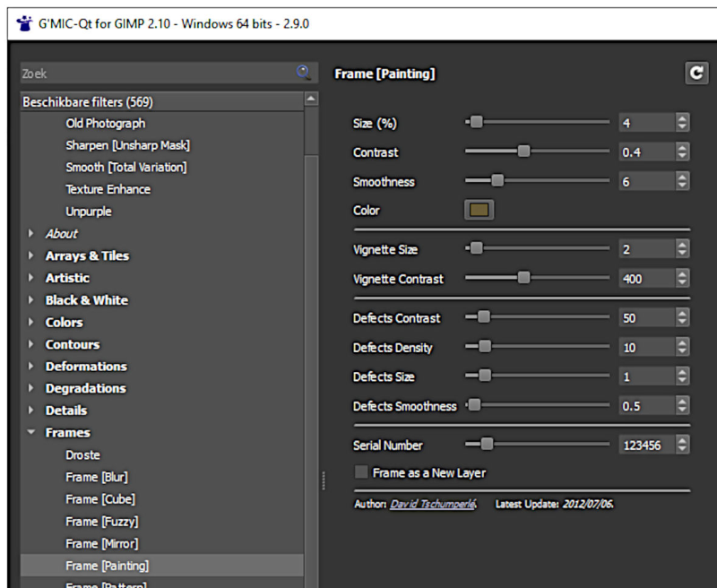Click the Defects Density slider
717x588 pixels.
(x=537, y=347)
